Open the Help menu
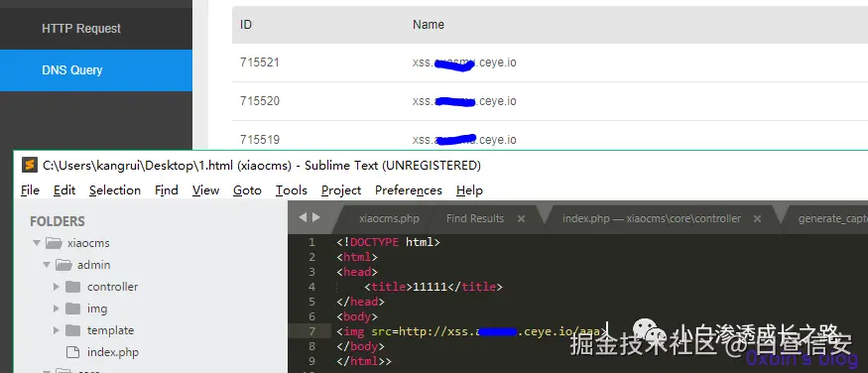The image size is (868, 373). (469, 190)
